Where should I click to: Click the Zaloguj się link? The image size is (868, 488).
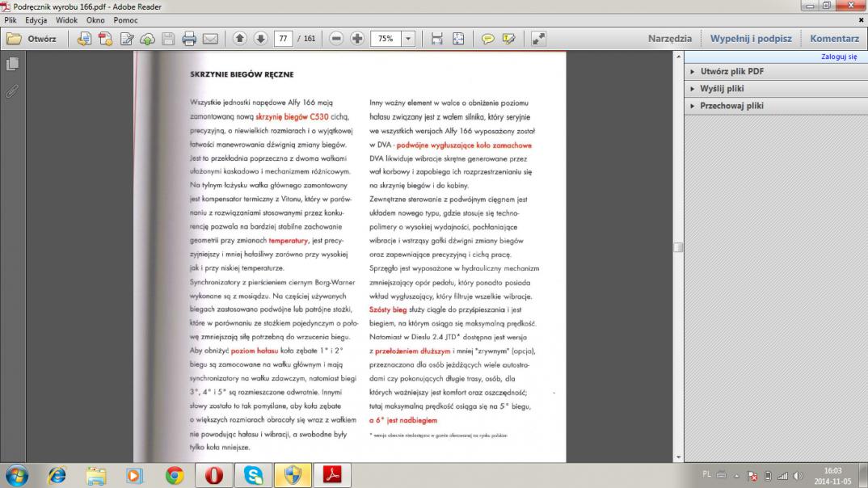838,57
